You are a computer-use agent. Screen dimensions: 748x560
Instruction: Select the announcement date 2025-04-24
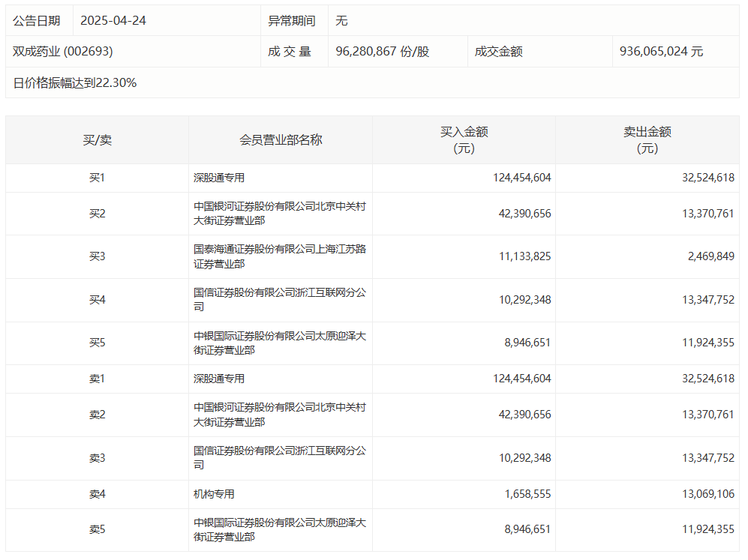pos(113,20)
